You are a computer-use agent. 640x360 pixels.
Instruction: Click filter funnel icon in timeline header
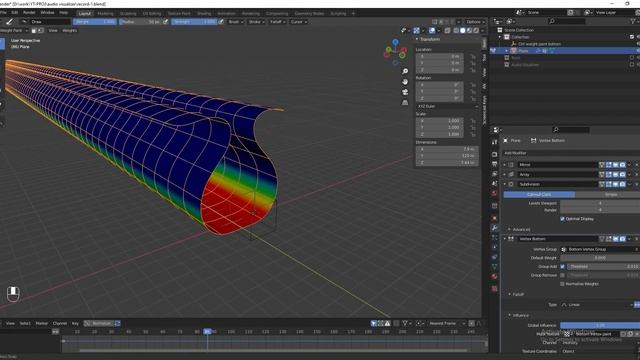[405, 323]
